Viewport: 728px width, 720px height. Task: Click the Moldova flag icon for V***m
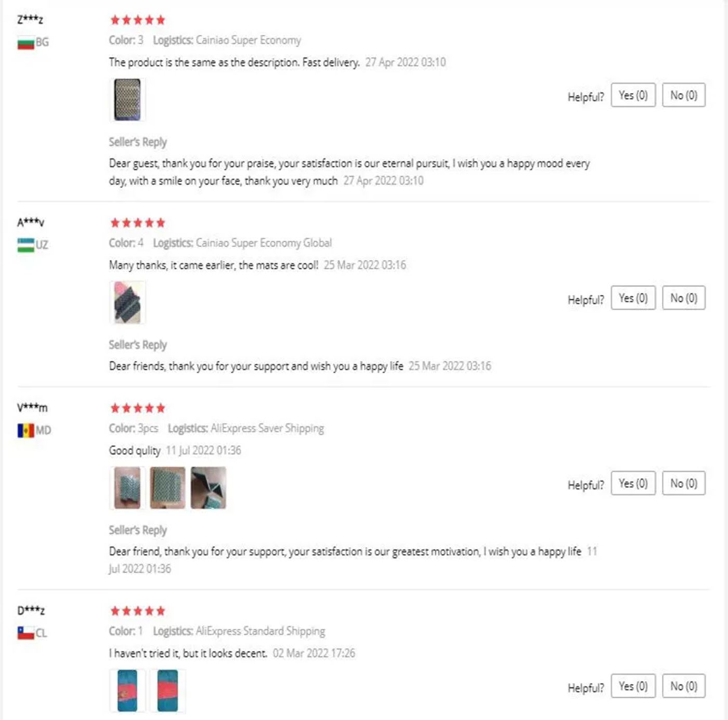(25, 430)
